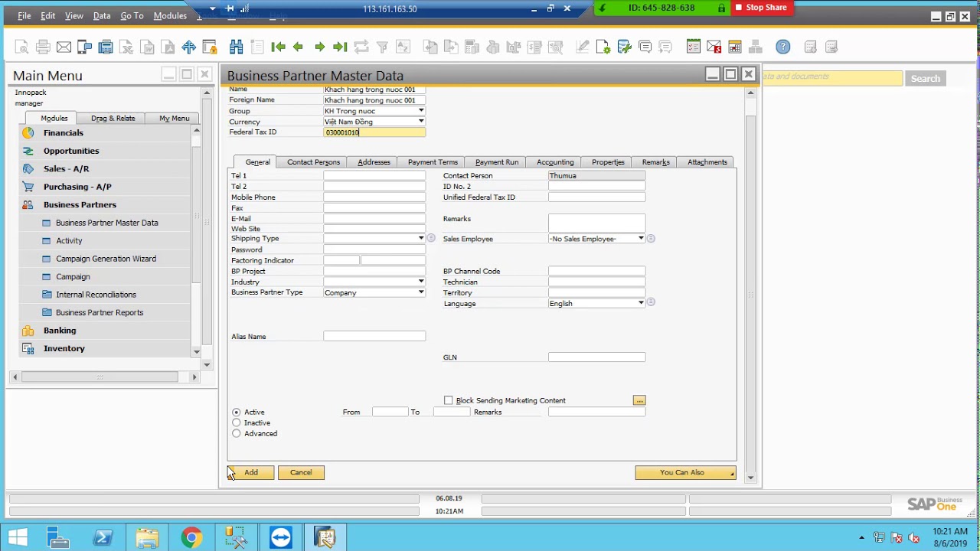The image size is (980, 551).
Task: Open Campaign Generation Wizard item
Action: click(106, 259)
